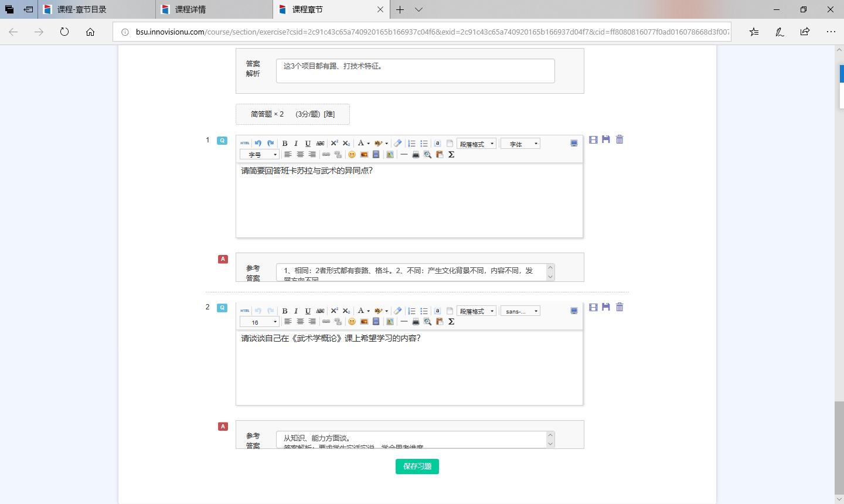Screen dimensions: 844x504
Task: Open a new browser tab with the plus button
Action: tap(399, 9)
